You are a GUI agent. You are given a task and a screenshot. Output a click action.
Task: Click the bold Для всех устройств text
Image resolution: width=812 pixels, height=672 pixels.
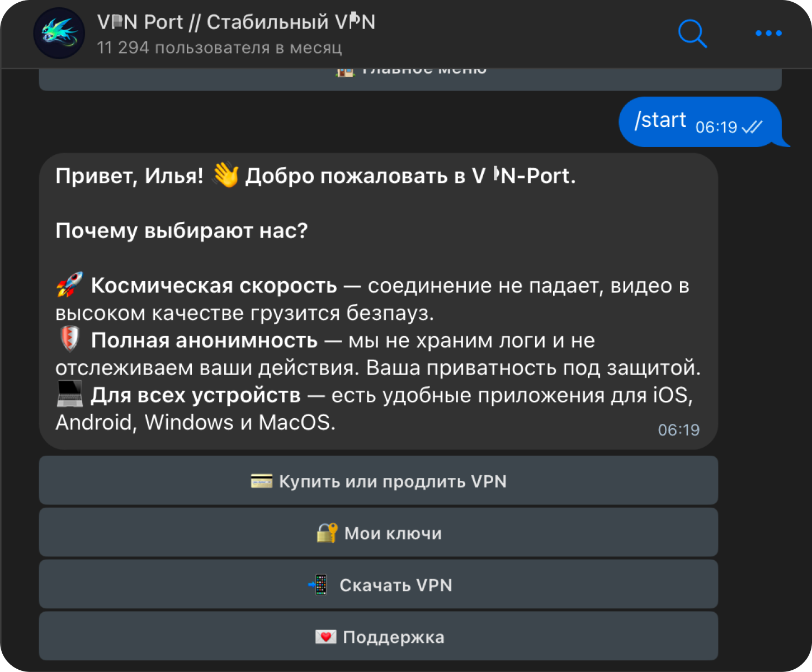tap(196, 395)
